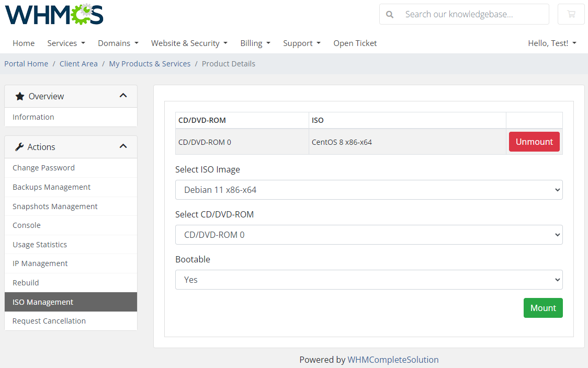Screen dimensions: 588x368
Task: Collapse the Overview panel chevron
Action: point(123,96)
